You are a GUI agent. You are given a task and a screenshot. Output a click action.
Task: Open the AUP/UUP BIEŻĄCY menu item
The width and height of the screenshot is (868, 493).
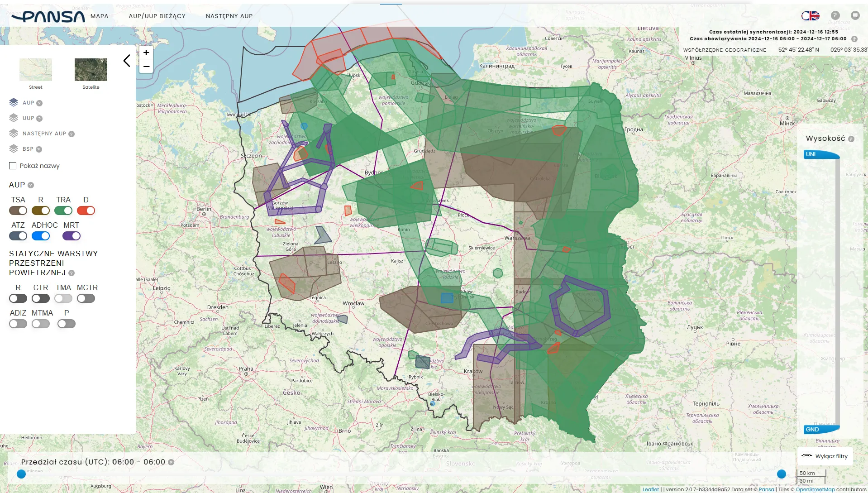click(157, 16)
